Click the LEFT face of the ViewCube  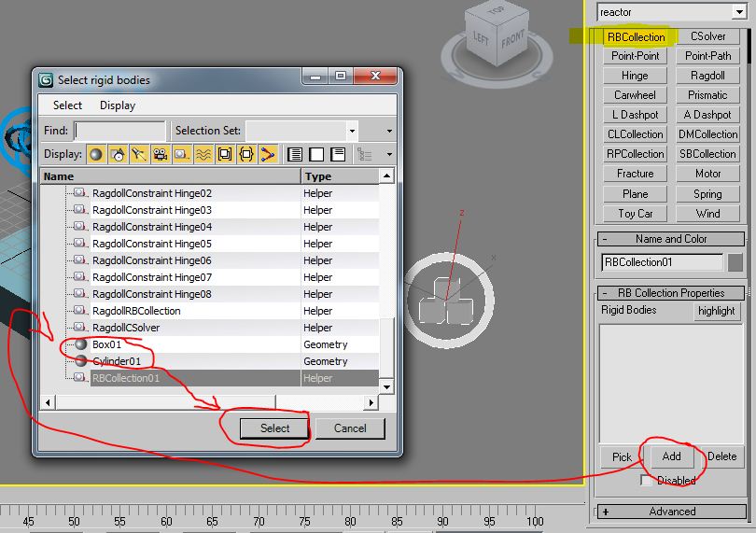tap(481, 37)
